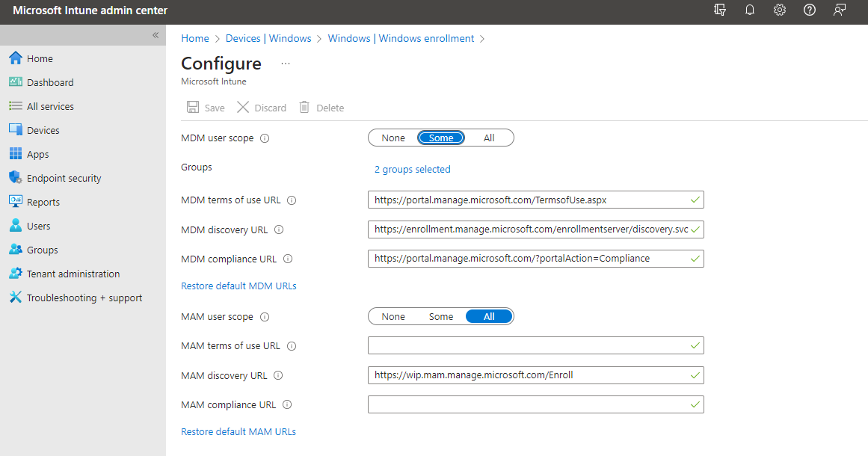Click info icon beside MDM compliance URL
The width and height of the screenshot is (868, 456).
tap(288, 259)
